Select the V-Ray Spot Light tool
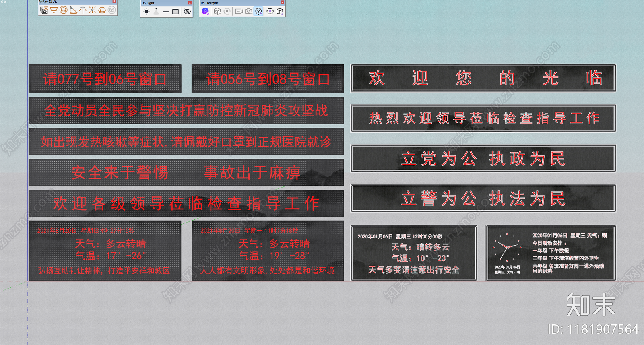 pos(73,10)
